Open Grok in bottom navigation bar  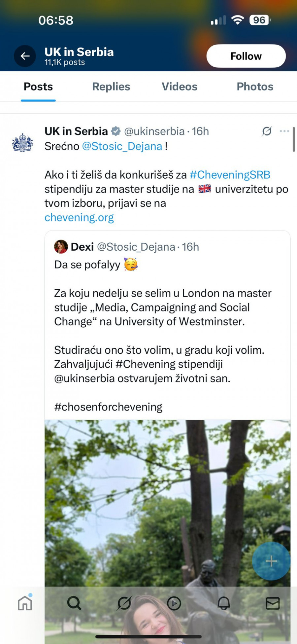click(x=124, y=603)
